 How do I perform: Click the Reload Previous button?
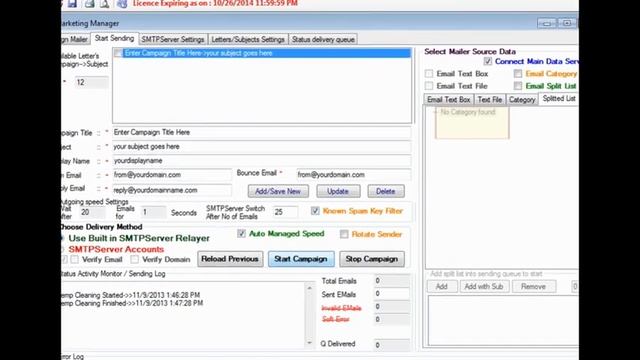point(230,259)
